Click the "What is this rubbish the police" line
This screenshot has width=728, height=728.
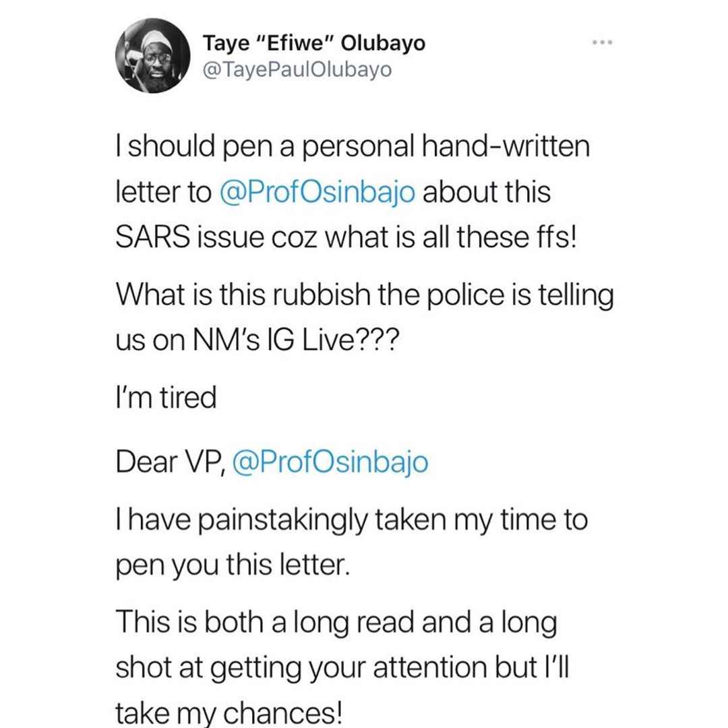pyautogui.click(x=365, y=295)
